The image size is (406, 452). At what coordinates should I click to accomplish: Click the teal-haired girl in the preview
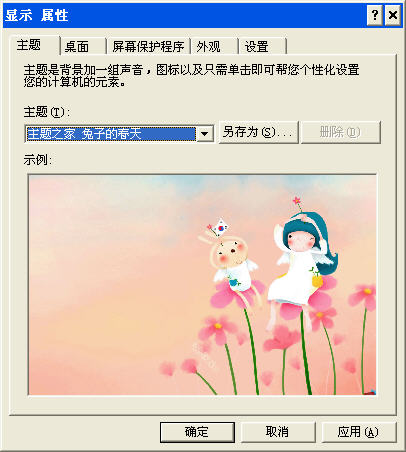pos(302,259)
